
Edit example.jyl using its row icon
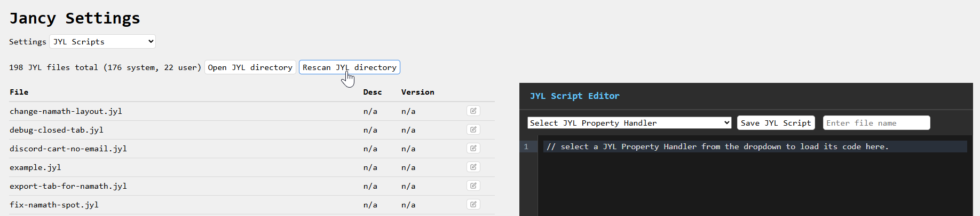473,167
